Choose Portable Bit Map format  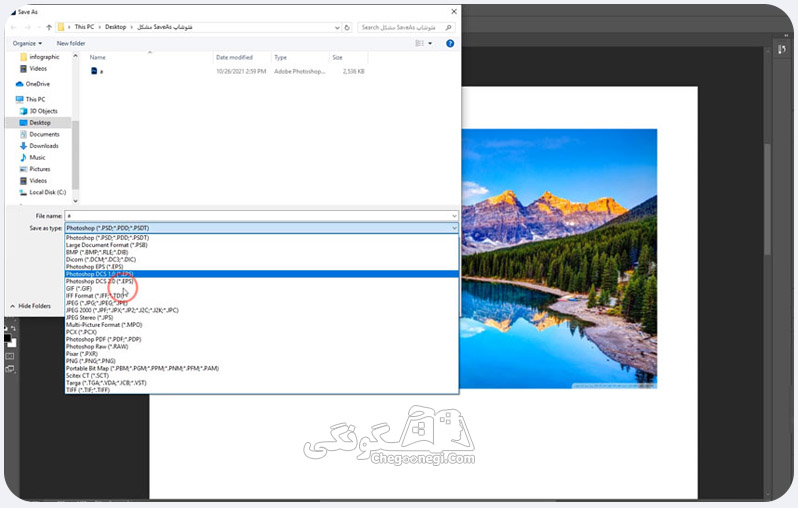262,368
